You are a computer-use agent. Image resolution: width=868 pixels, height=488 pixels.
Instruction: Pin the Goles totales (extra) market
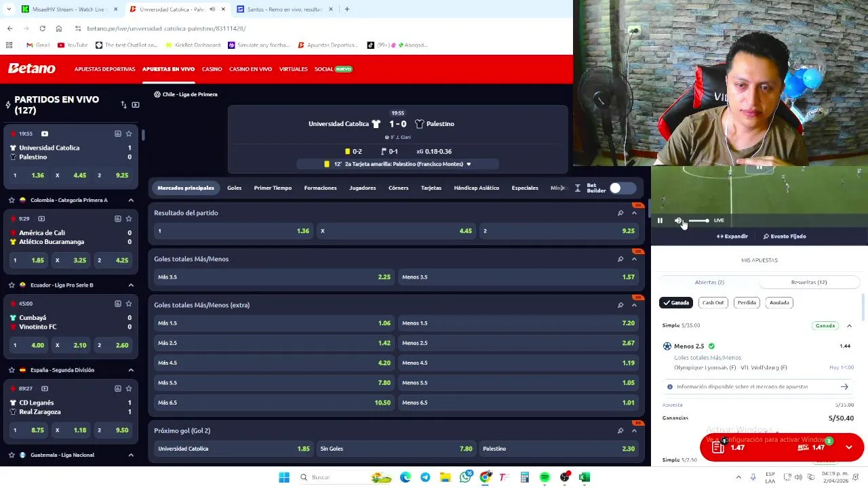pyautogui.click(x=620, y=305)
